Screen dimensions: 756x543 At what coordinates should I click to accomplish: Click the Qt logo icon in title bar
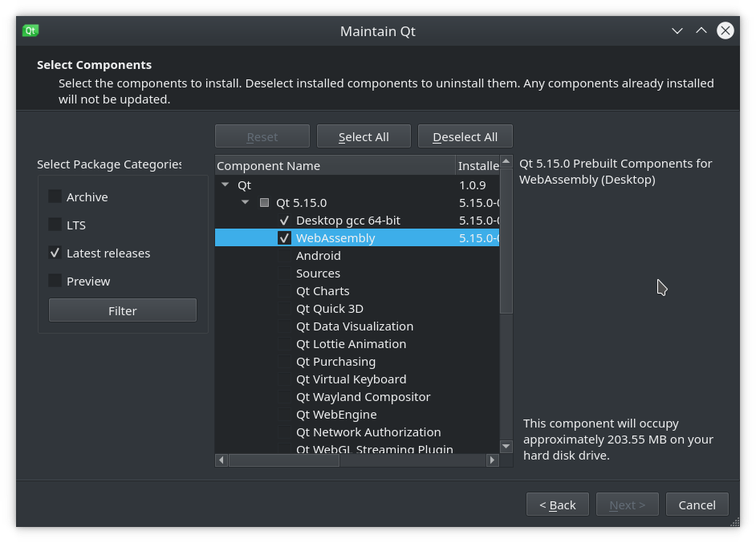point(30,30)
